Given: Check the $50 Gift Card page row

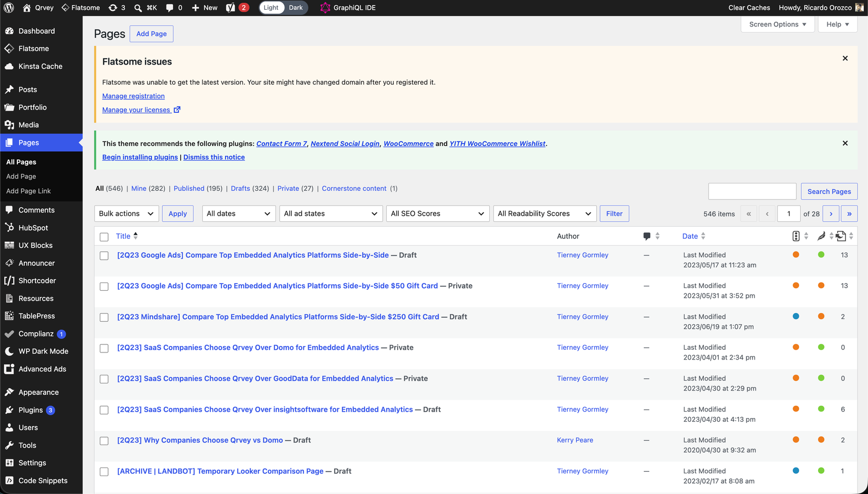Looking at the screenshot, I should (104, 286).
